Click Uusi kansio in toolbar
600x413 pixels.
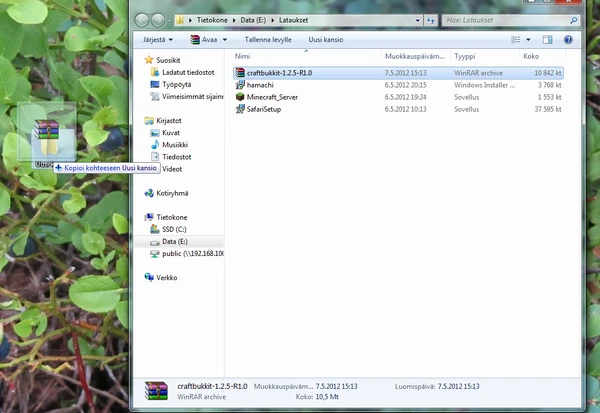click(326, 39)
